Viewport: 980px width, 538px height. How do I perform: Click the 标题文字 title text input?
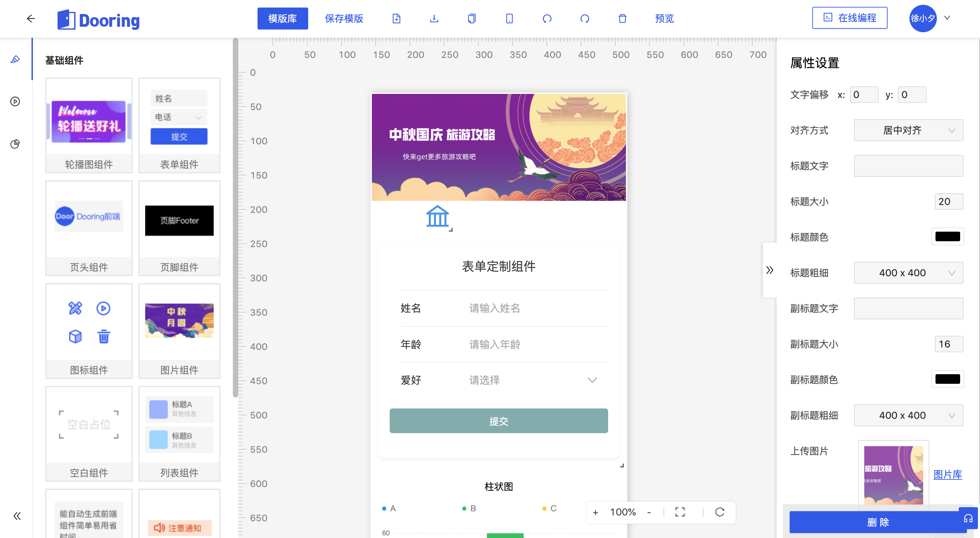tap(908, 166)
